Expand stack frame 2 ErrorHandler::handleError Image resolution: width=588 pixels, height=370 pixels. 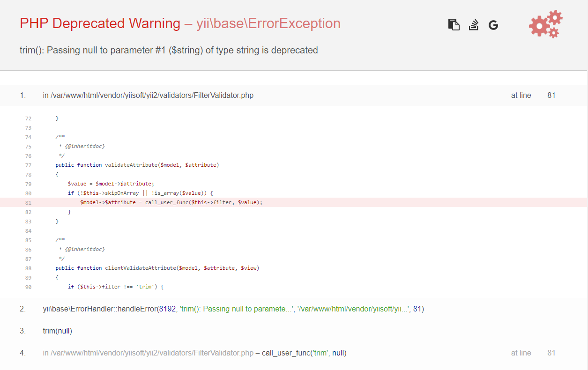click(x=294, y=309)
